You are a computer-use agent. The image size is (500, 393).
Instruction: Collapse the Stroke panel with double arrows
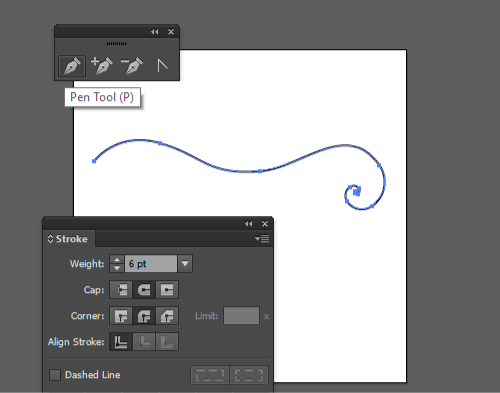(249, 224)
